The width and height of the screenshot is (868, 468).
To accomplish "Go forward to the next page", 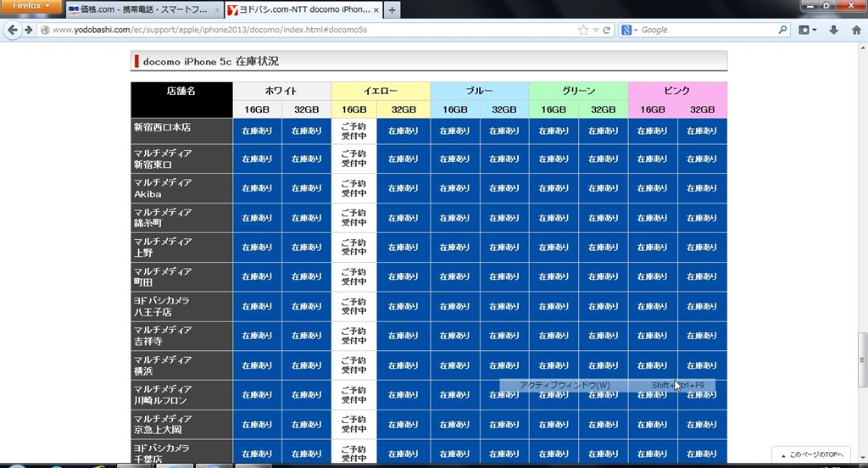I will pyautogui.click(x=28, y=30).
